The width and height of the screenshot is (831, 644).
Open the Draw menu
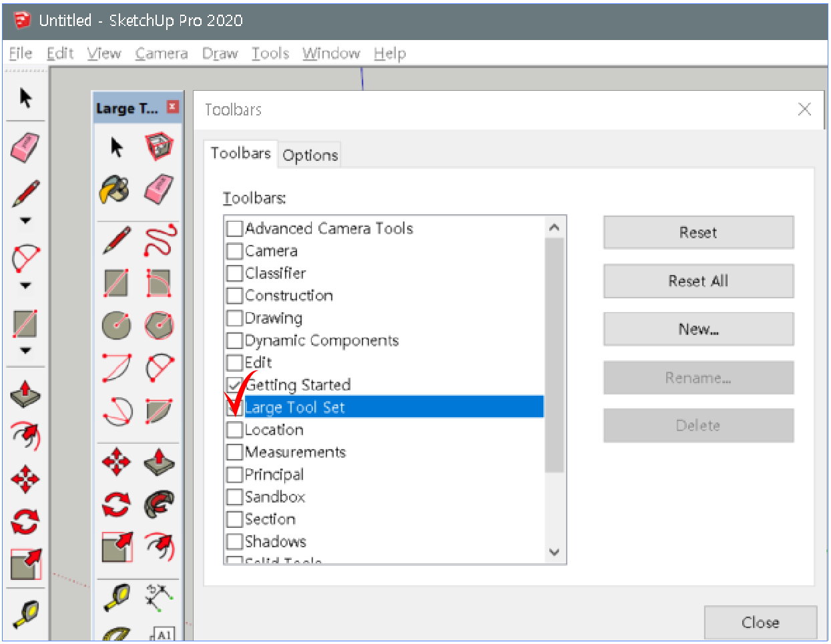tap(220, 53)
